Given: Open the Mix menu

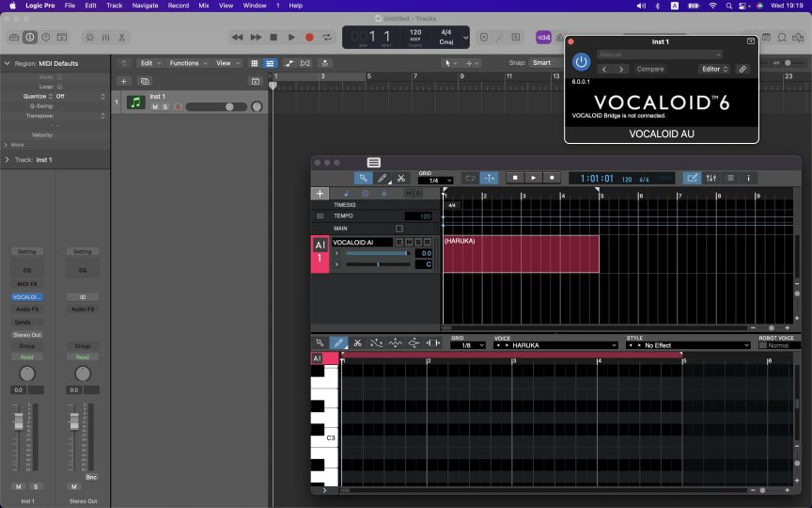Looking at the screenshot, I should [204, 6].
